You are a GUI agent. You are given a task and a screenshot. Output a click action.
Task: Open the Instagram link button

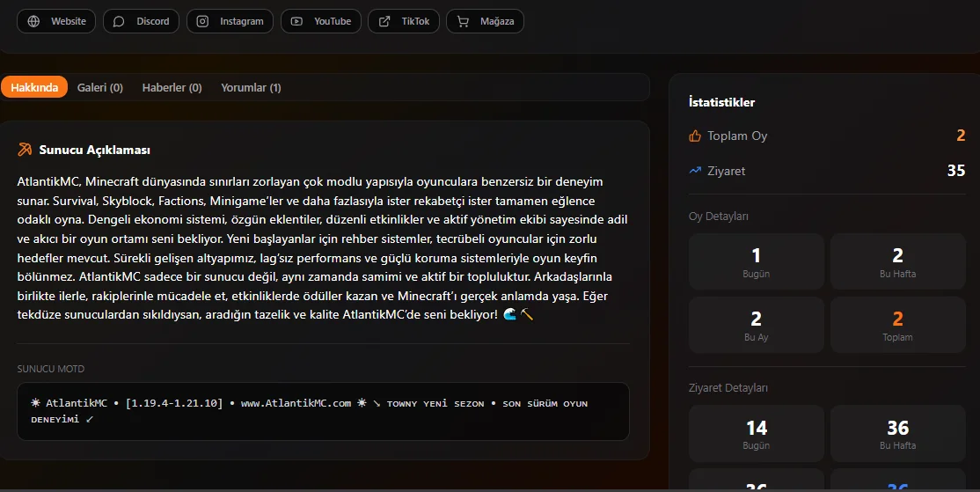pos(230,21)
